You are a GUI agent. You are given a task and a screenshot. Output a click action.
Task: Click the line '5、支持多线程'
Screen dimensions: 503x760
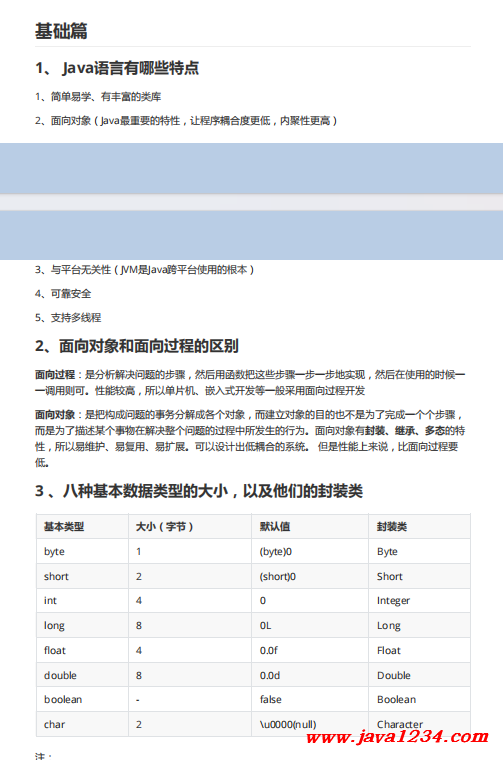pos(68,318)
